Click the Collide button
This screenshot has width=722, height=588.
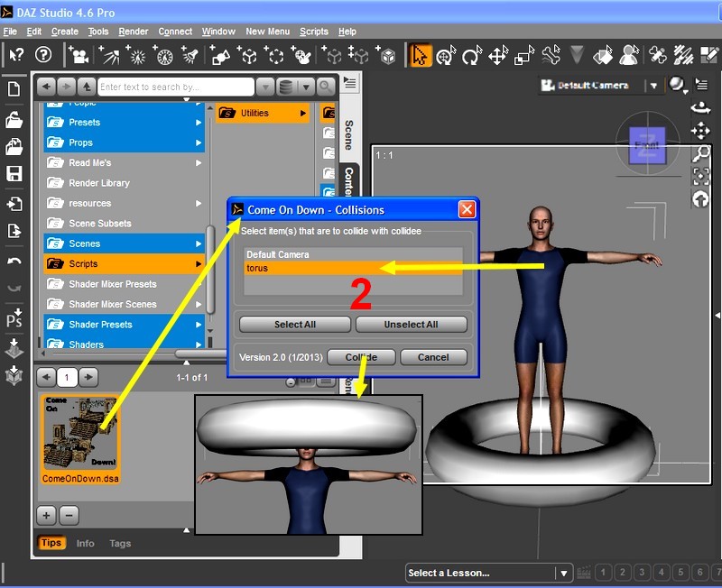click(361, 357)
